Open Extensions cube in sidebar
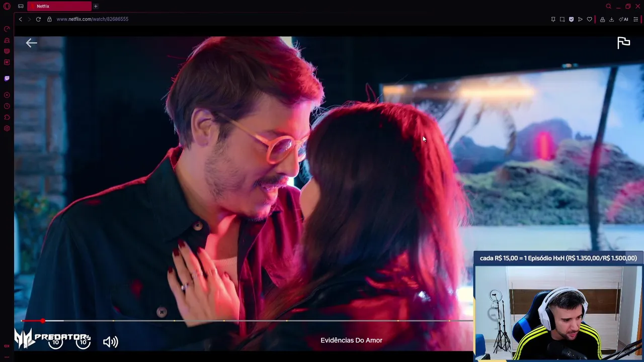Screen dimensions: 644x362 pos(7,117)
